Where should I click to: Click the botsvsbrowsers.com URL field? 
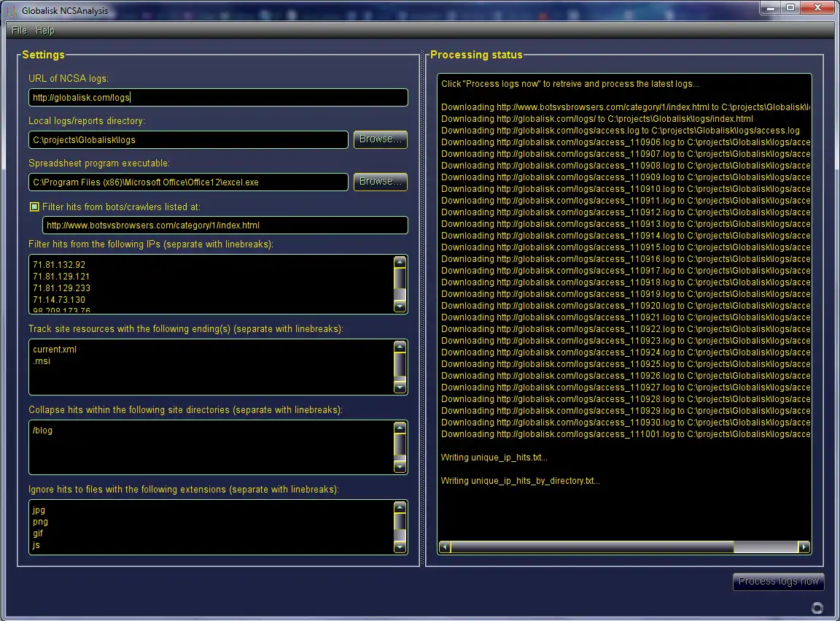225,225
